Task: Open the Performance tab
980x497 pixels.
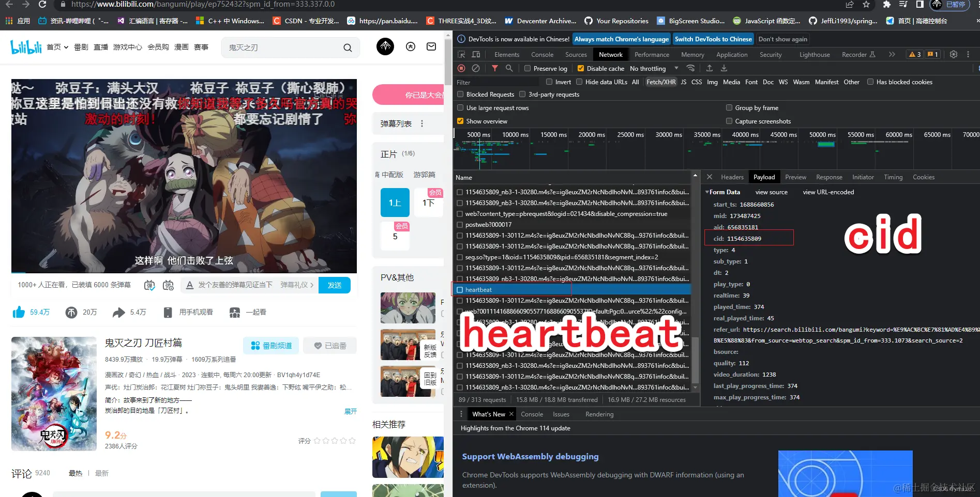Action: tap(652, 54)
